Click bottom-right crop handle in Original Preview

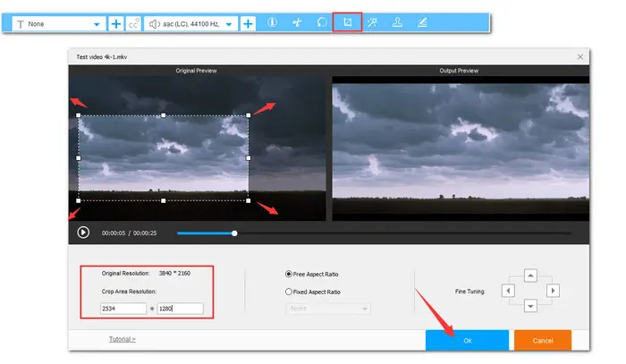tap(249, 200)
